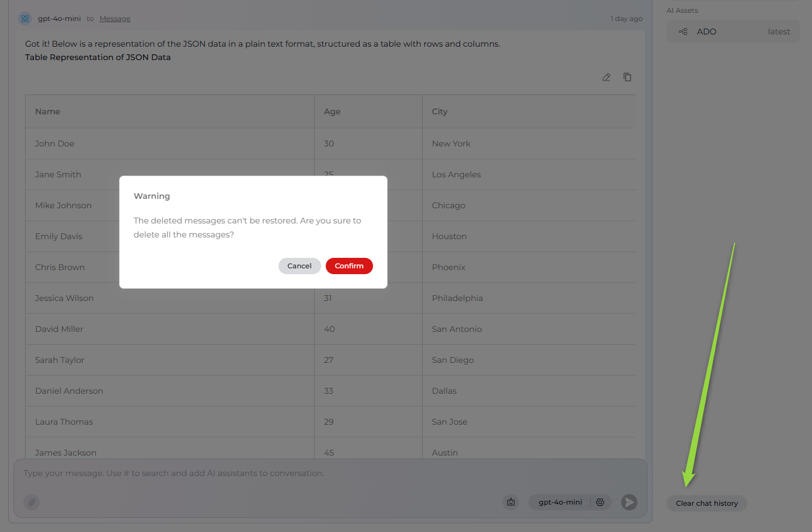Click the edit pencil icon above table
The image size is (812, 532).
[x=607, y=77]
